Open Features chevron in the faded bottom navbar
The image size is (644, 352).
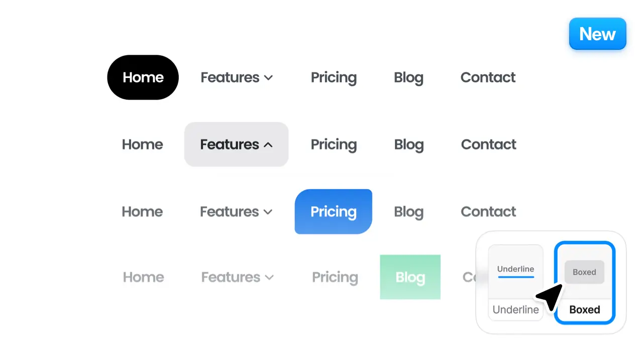(x=269, y=278)
